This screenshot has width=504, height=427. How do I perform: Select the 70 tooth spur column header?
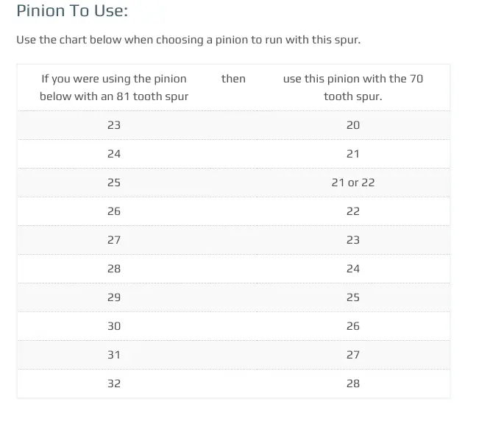pyautogui.click(x=353, y=88)
